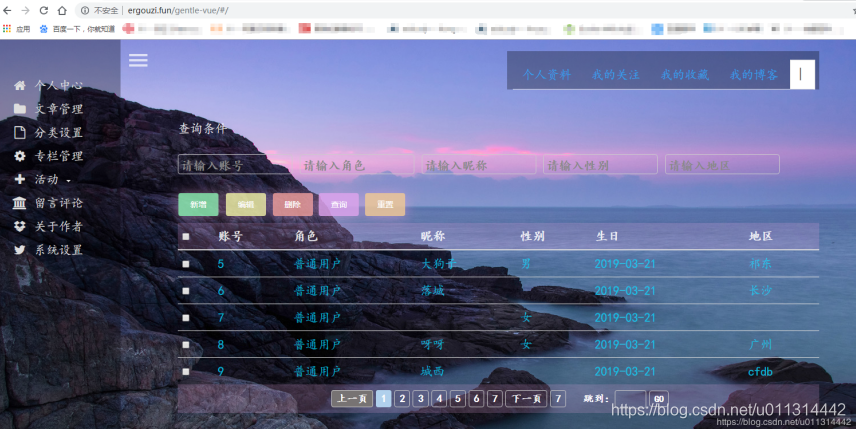Open 留言评论 in the sidebar
This screenshot has width=856, height=429.
[59, 203]
